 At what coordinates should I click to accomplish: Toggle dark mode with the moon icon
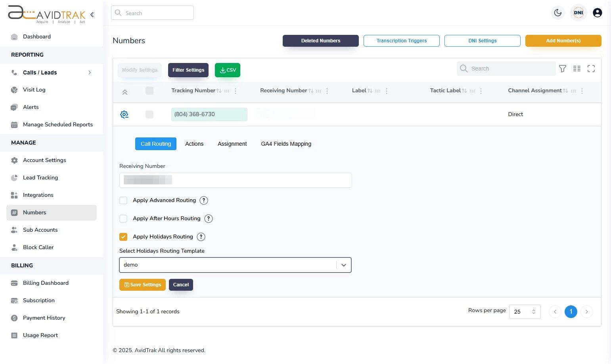557,13
